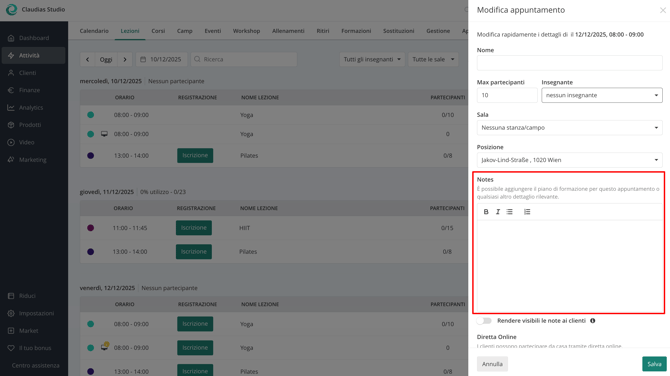
Task: Switch to the Allenamenti tab
Action: coord(288,31)
